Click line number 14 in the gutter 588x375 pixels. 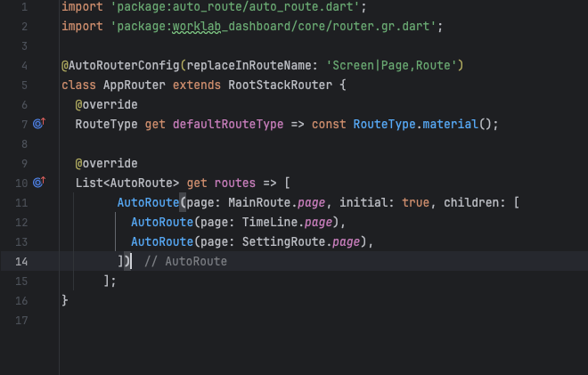pos(21,262)
